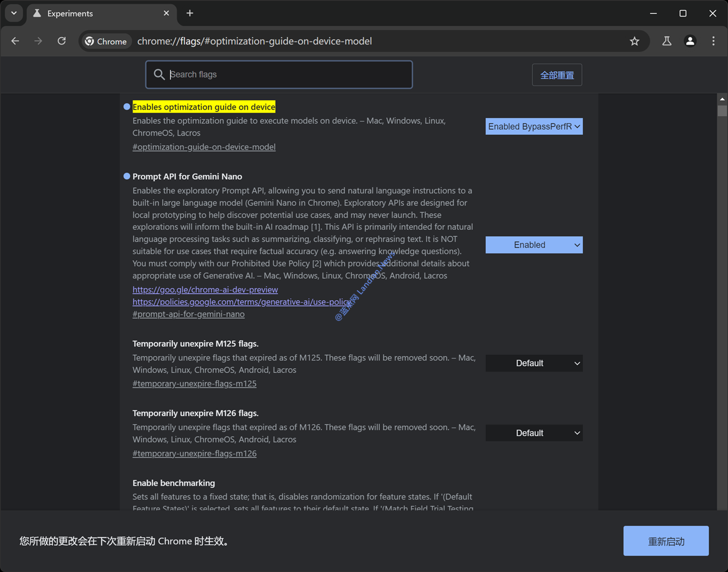
Task: Click the 全部重置 reset all button
Action: [557, 75]
